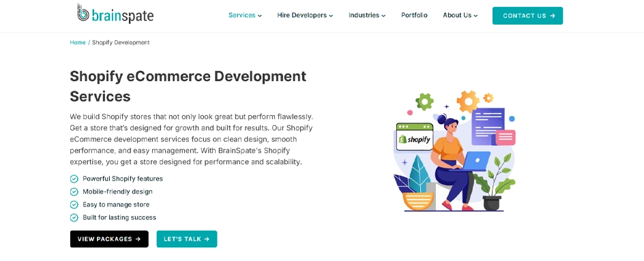Click the large orange gear in illustration
The width and height of the screenshot is (644, 261).
[x=468, y=102]
